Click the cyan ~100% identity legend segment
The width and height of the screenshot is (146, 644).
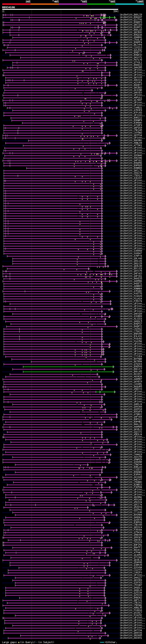click(130, 4)
